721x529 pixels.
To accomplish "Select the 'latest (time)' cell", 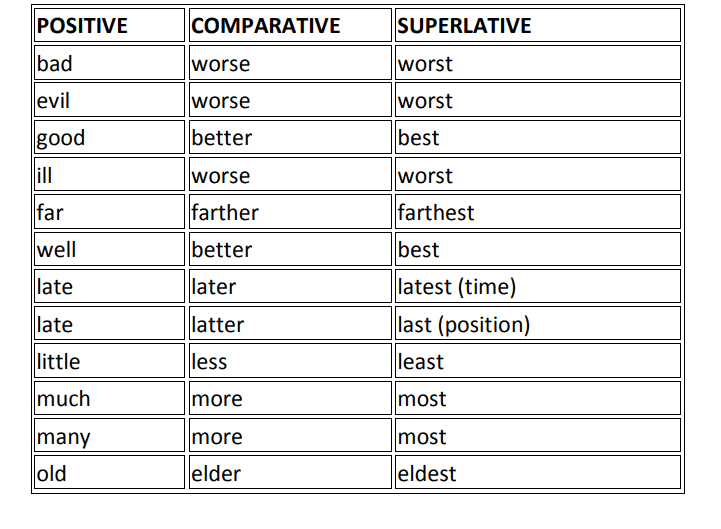I will (x=456, y=287).
